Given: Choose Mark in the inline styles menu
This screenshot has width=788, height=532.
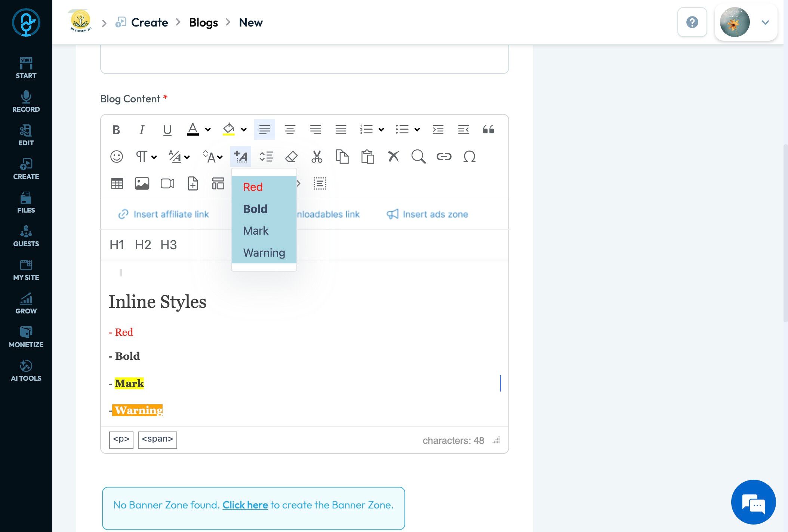Looking at the screenshot, I should tap(256, 231).
